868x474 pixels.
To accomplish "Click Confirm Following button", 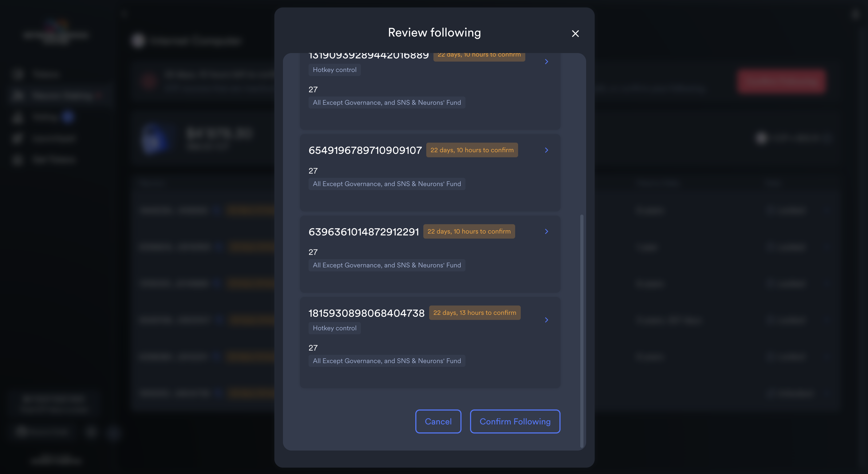I will (x=515, y=421).
